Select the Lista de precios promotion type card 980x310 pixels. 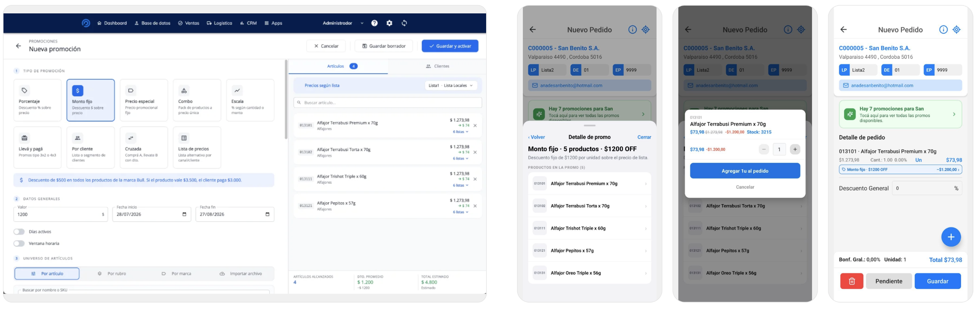tap(197, 147)
